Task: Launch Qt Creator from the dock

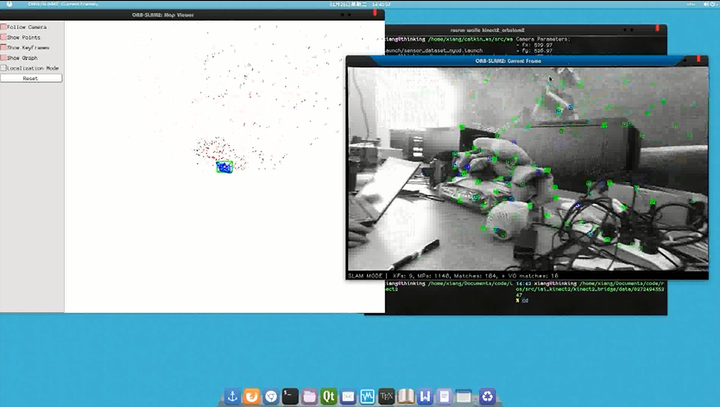Action: (329, 396)
